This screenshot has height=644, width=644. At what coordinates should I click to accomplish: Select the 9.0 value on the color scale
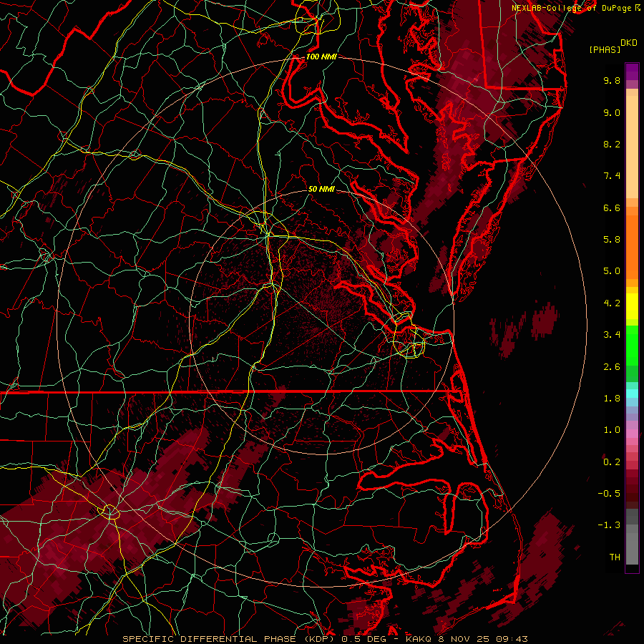click(612, 112)
